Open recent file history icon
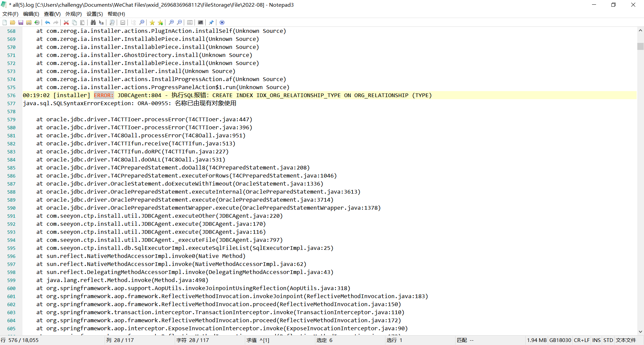Image resolution: width=644 pixels, height=345 pixels. click(37, 22)
